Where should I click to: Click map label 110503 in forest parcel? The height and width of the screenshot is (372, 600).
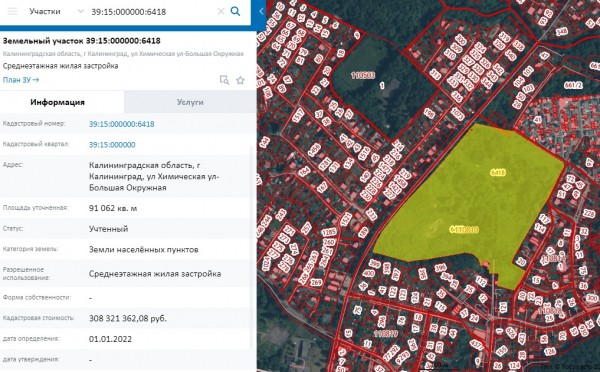click(363, 75)
